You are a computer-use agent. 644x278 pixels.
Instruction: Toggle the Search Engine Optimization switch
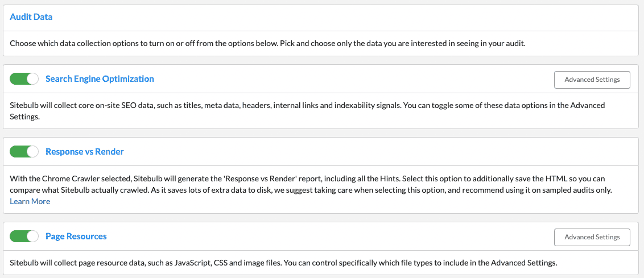click(24, 79)
